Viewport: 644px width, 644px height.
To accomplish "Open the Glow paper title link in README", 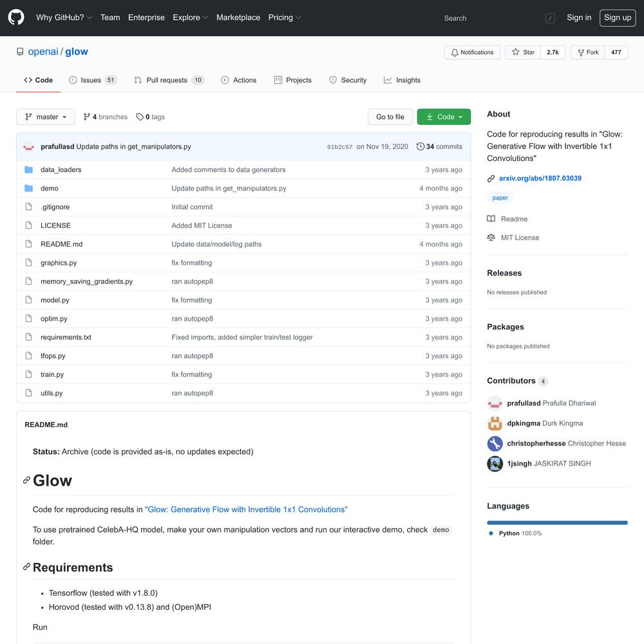I will pyautogui.click(x=246, y=509).
